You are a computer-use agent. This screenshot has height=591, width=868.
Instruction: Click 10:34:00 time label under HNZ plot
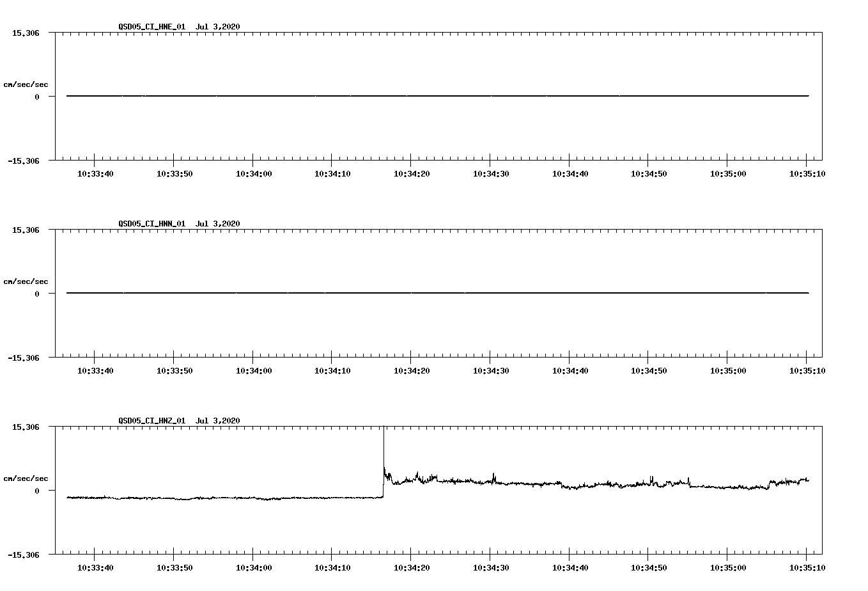click(253, 568)
